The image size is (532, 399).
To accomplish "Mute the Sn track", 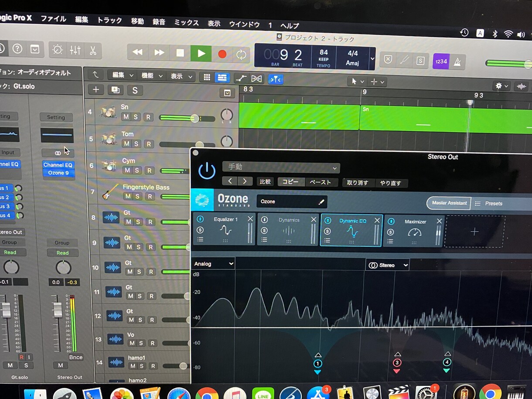I will tap(126, 117).
